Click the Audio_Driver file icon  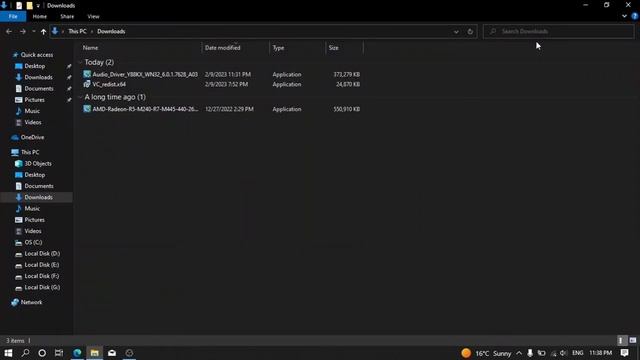[x=87, y=74]
